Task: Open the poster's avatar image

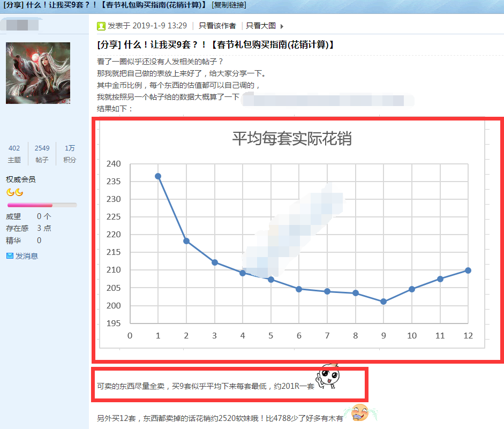Action: [x=38, y=73]
